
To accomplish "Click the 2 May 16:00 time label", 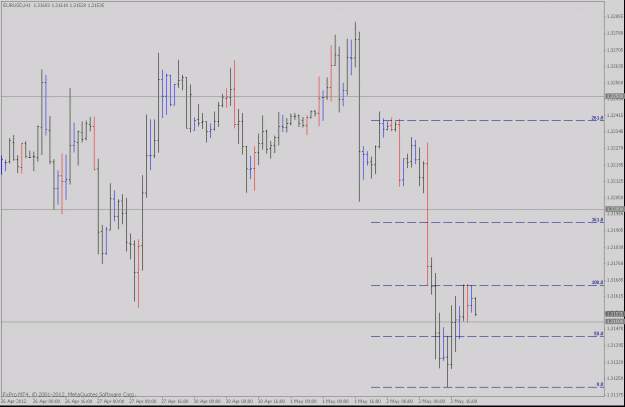I will [464, 401].
